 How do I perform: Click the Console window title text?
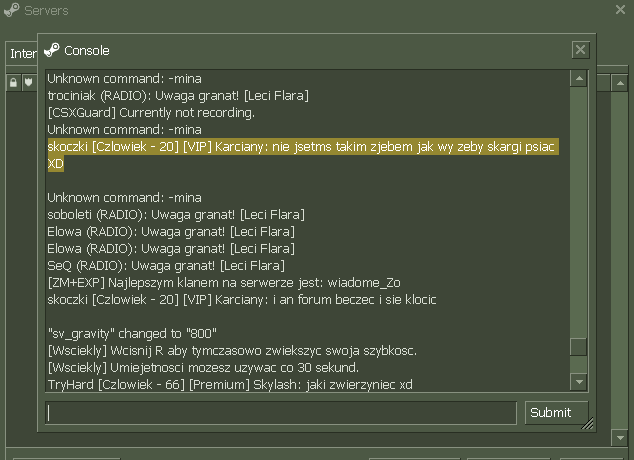click(87, 51)
